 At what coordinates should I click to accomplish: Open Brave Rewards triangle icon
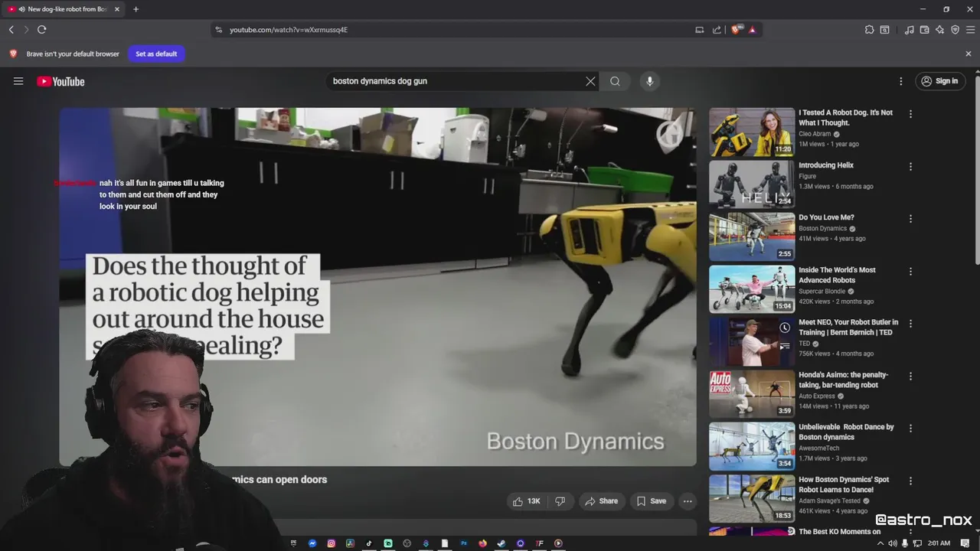(753, 30)
